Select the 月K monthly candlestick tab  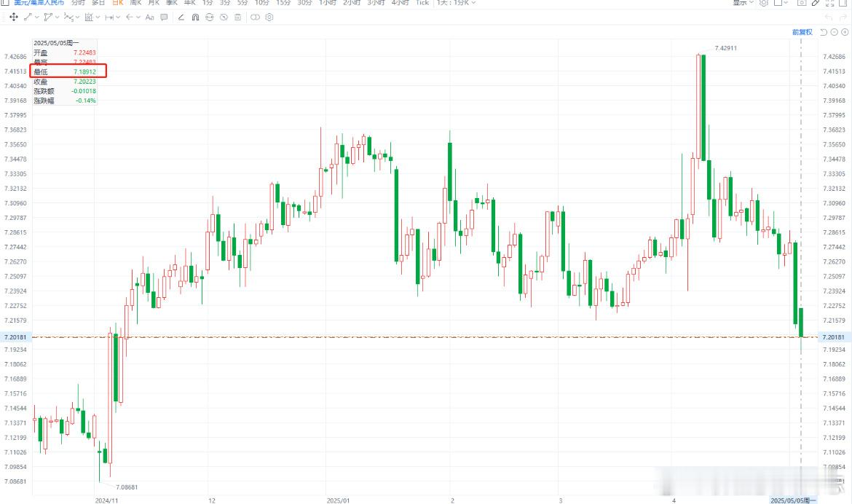[154, 3]
